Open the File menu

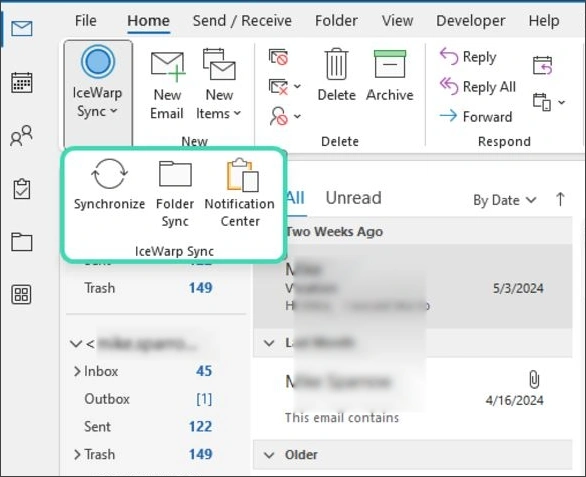pyautogui.click(x=86, y=21)
